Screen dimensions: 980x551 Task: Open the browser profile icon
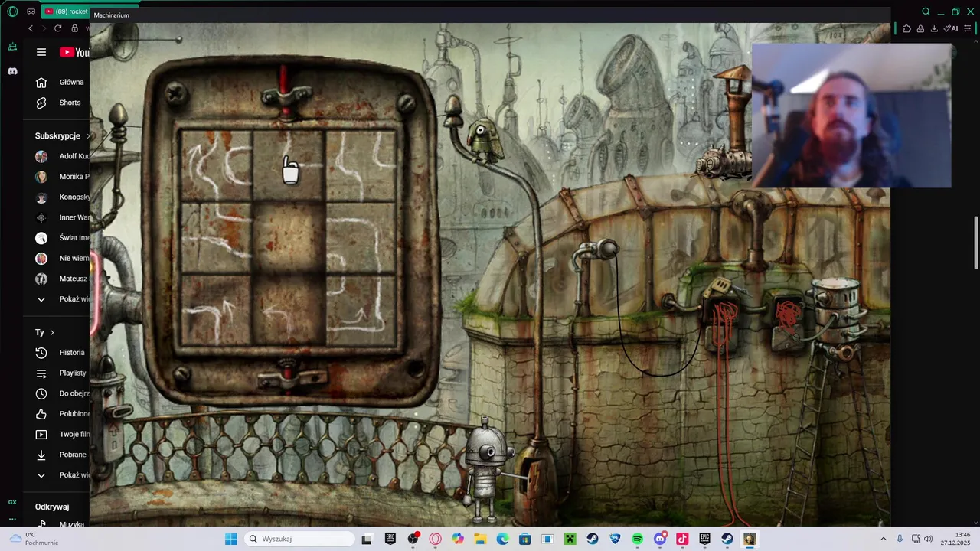coord(920,28)
